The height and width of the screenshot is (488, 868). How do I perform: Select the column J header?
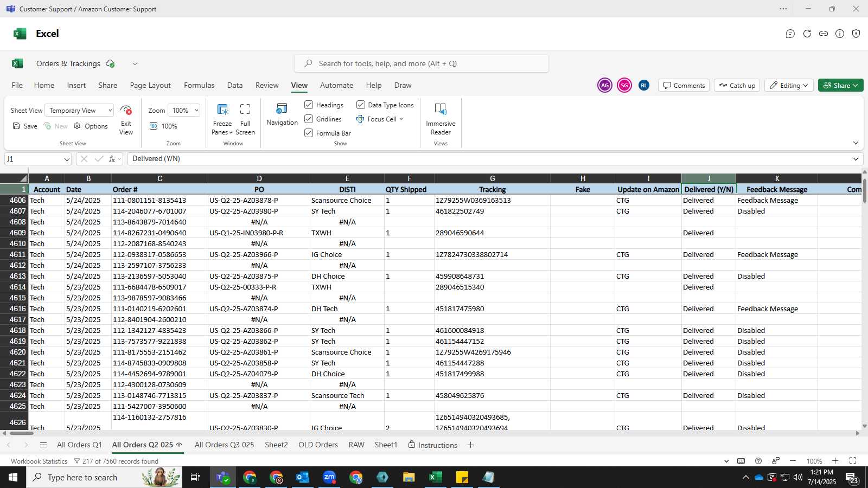point(709,178)
